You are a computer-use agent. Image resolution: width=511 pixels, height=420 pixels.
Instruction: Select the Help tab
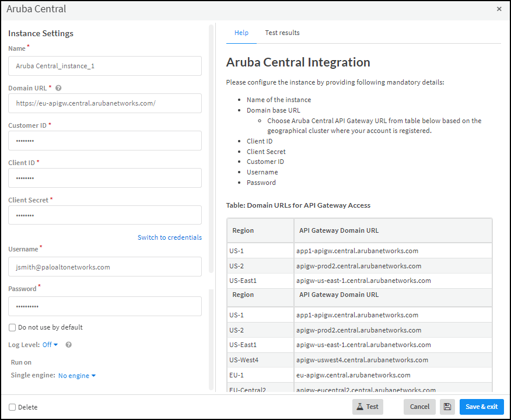241,33
